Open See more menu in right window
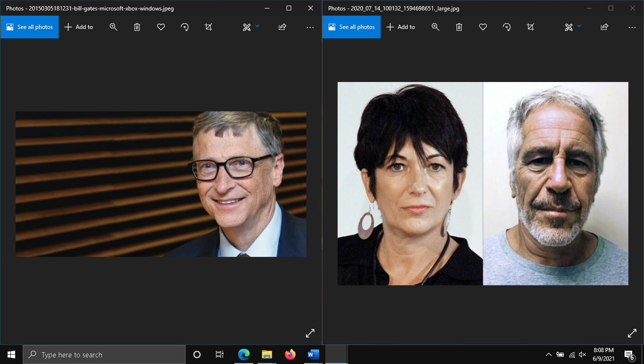644x364 pixels. (x=632, y=27)
